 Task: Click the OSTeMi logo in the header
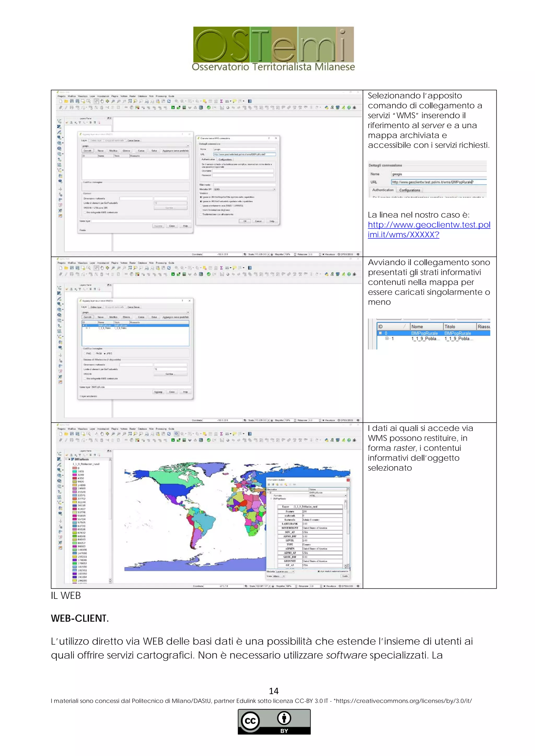274,49
